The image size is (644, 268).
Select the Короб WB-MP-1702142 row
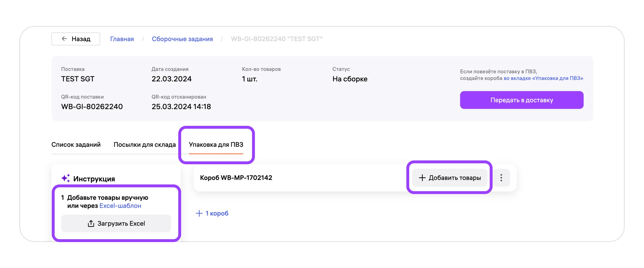coord(236,177)
